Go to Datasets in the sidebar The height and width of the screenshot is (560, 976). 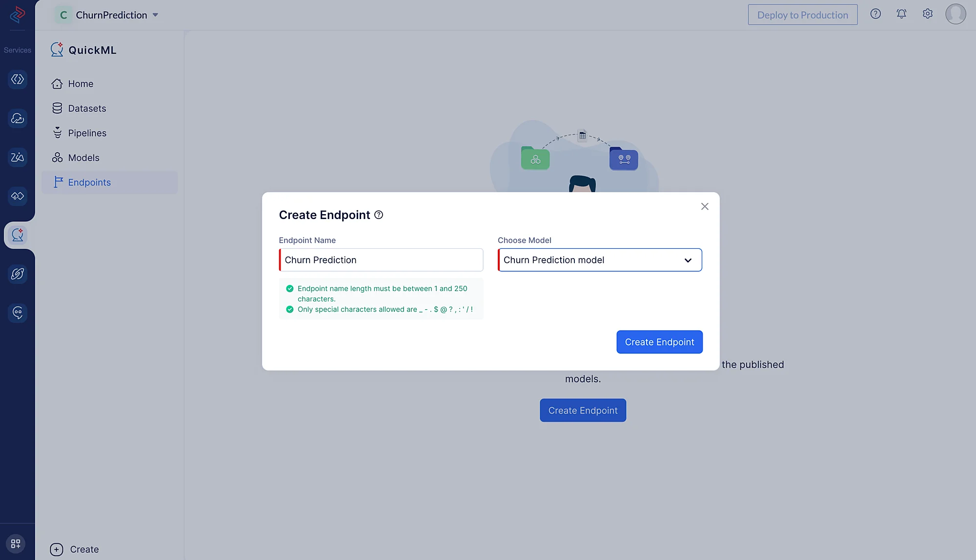coord(87,109)
